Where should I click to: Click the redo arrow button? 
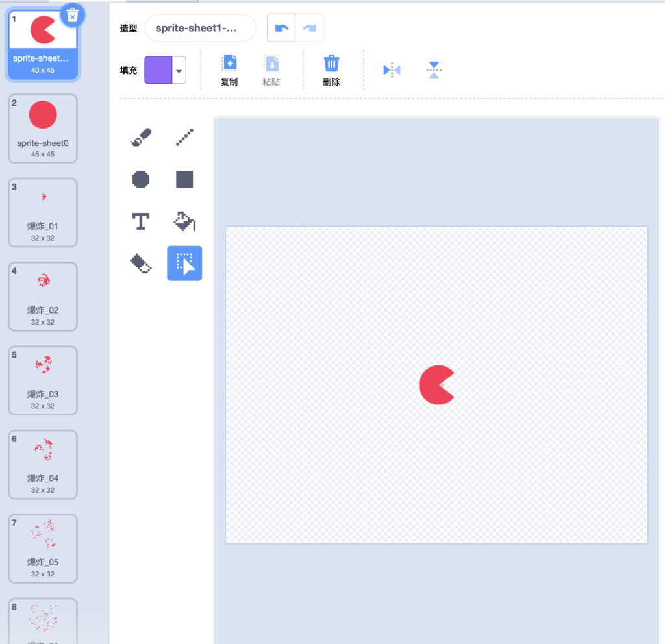click(x=310, y=28)
